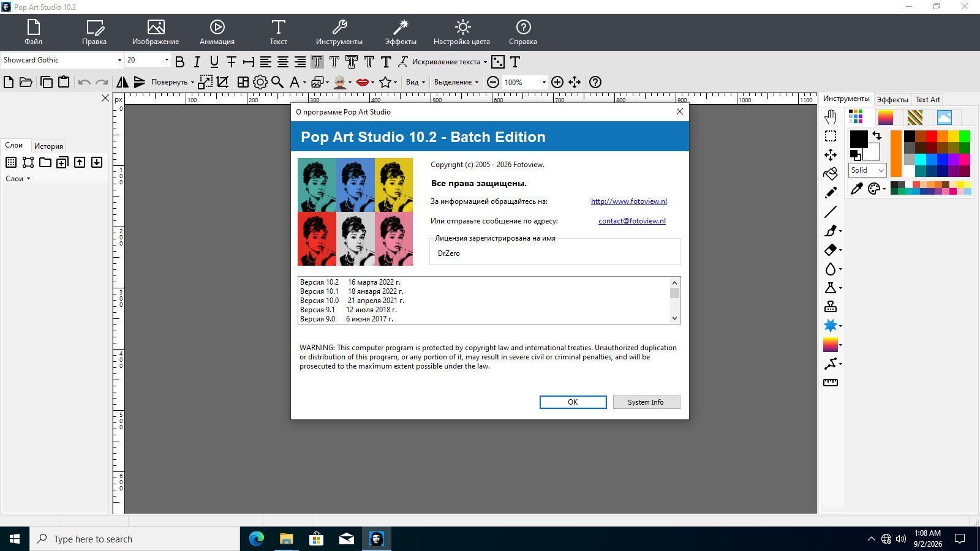Open the http://www.fotoview.nl link
The height and width of the screenshot is (551, 980).
(628, 201)
